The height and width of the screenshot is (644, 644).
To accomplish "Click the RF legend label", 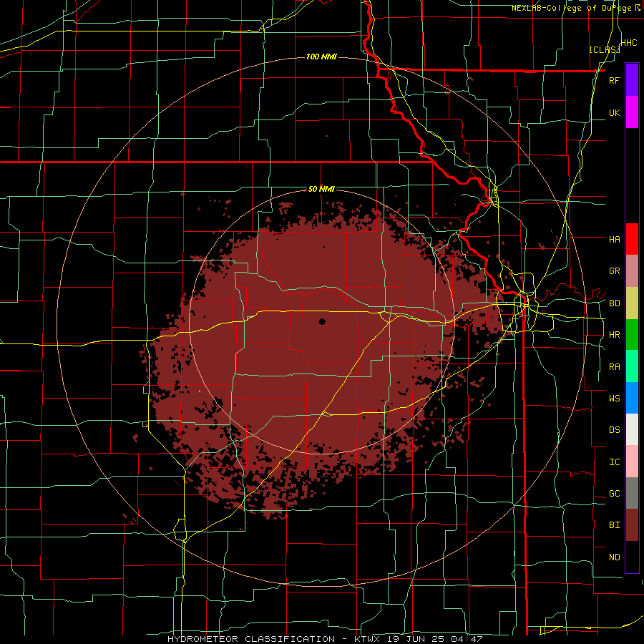I will 614,80.
